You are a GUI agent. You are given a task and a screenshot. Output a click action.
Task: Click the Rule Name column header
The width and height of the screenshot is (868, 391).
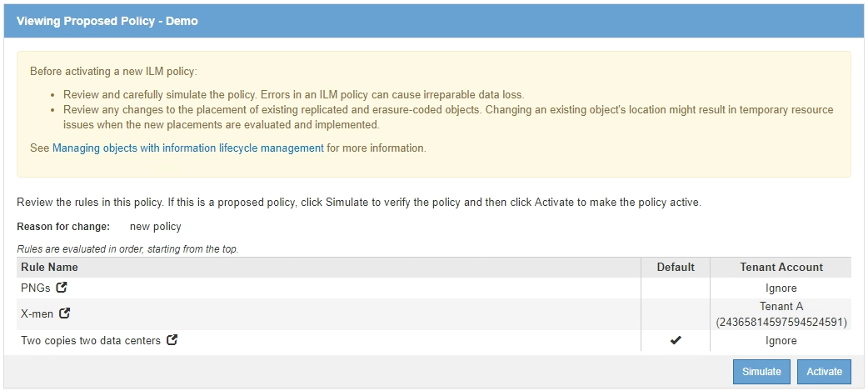pyautogui.click(x=50, y=268)
